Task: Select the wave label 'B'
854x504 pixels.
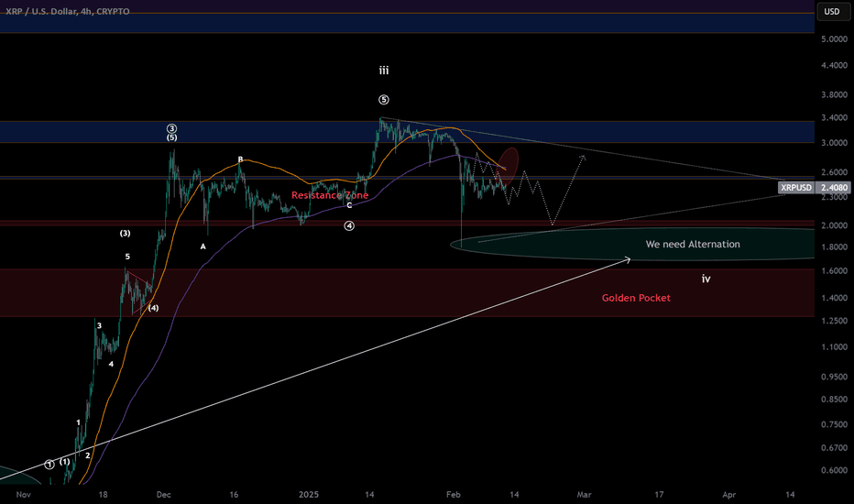Action: 240,159
